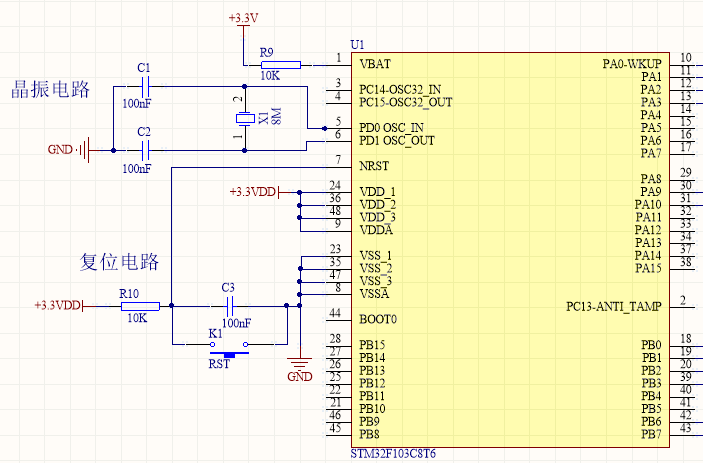
Task: Select the PC13-ANTI_TAMP pin label
Action: click(x=613, y=306)
